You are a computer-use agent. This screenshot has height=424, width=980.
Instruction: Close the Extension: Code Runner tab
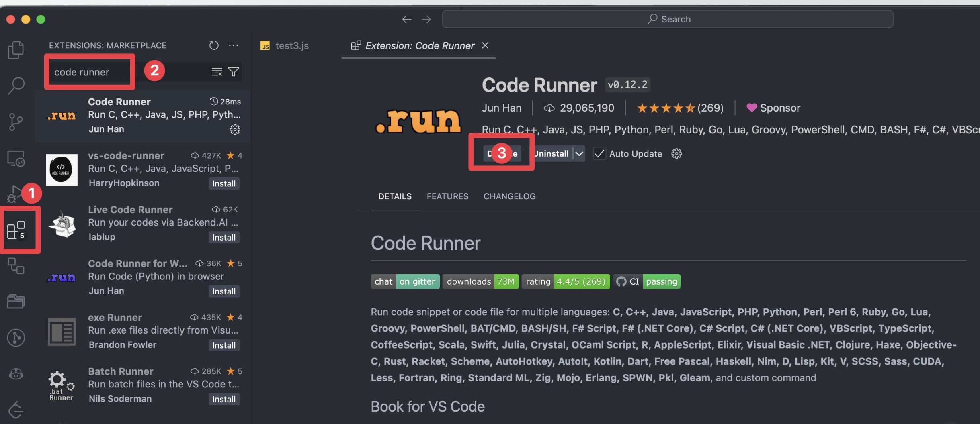[x=485, y=45]
